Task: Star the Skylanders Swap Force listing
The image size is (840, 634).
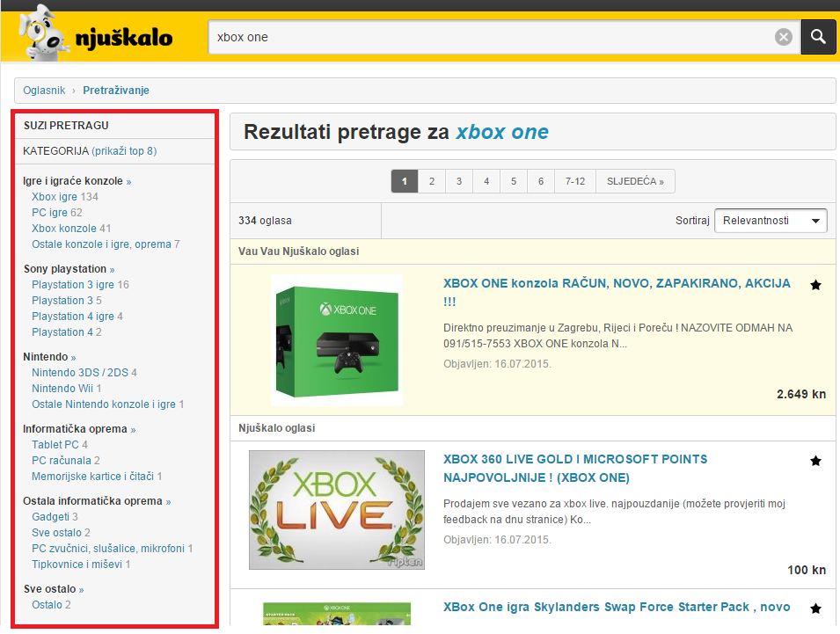Action: pos(815,608)
